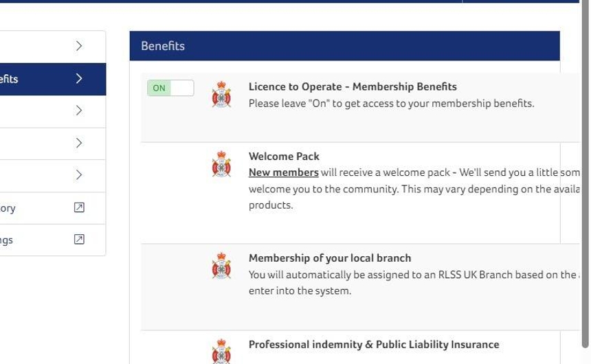Click the 'Please leave "On" to get access' text
Screen dimensions: 591x364
click(x=391, y=104)
